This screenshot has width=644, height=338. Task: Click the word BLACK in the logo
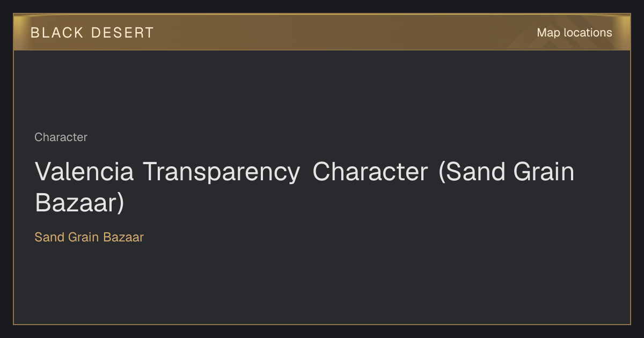57,33
